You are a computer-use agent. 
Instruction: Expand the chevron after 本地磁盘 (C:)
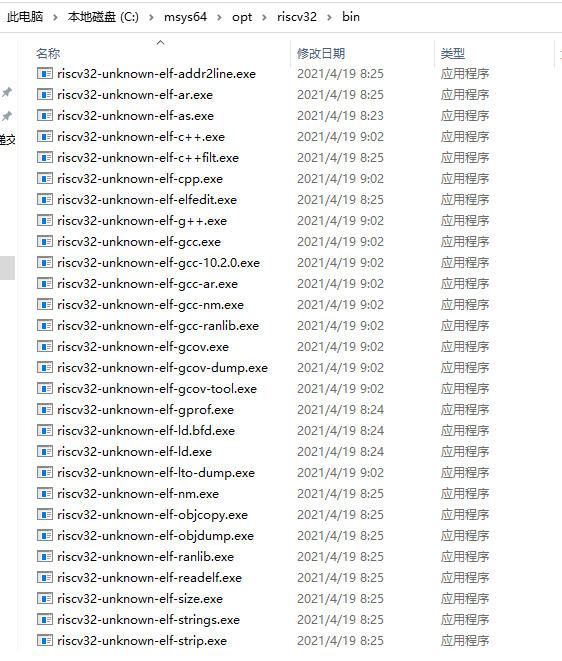click(x=151, y=17)
